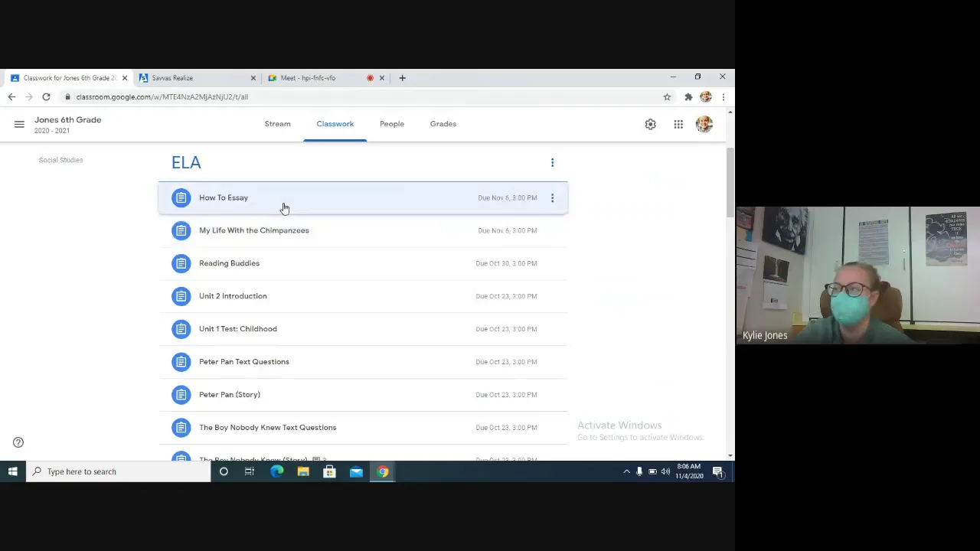The height and width of the screenshot is (551, 980).
Task: Reload the Classroom page
Action: (46, 97)
